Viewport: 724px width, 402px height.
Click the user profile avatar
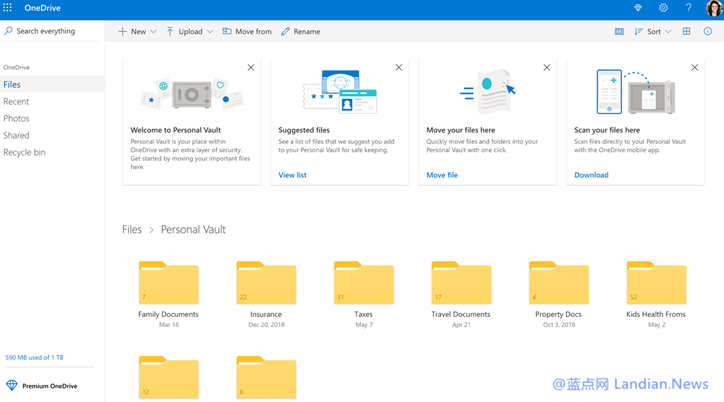click(714, 8)
